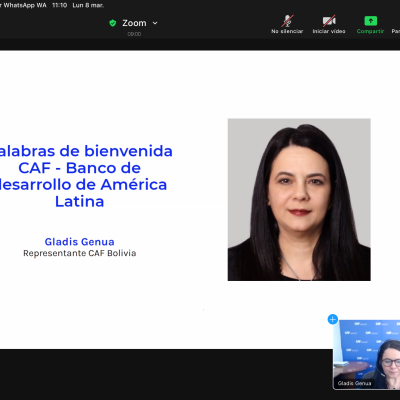The width and height of the screenshot is (400, 400).
Task: Expand the Zoom meeting info chevron
Action: pyautogui.click(x=155, y=23)
